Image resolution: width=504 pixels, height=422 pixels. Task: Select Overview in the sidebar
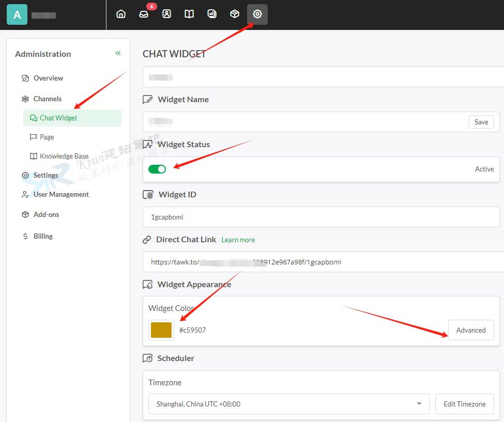(48, 78)
